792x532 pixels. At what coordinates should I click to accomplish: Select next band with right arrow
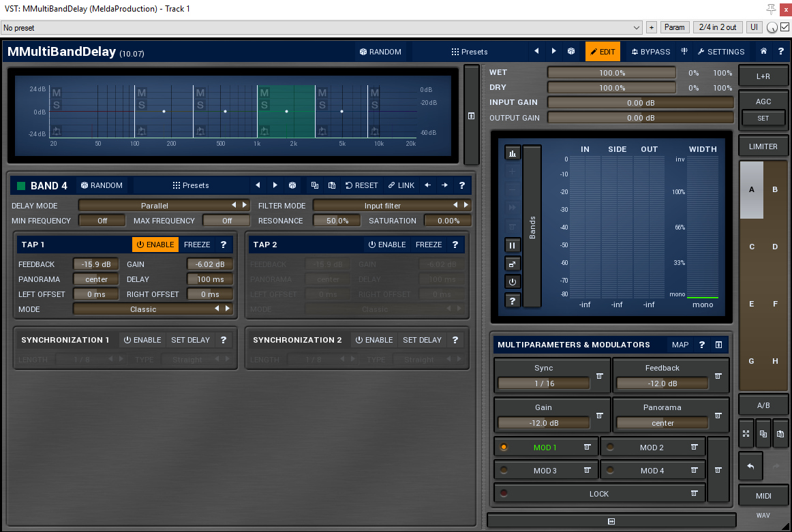click(x=444, y=185)
